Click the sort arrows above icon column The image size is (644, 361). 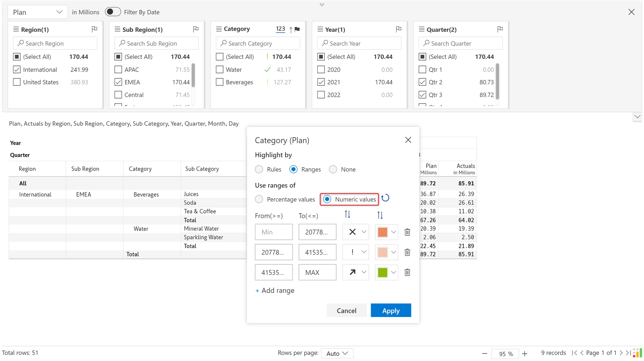347,214
